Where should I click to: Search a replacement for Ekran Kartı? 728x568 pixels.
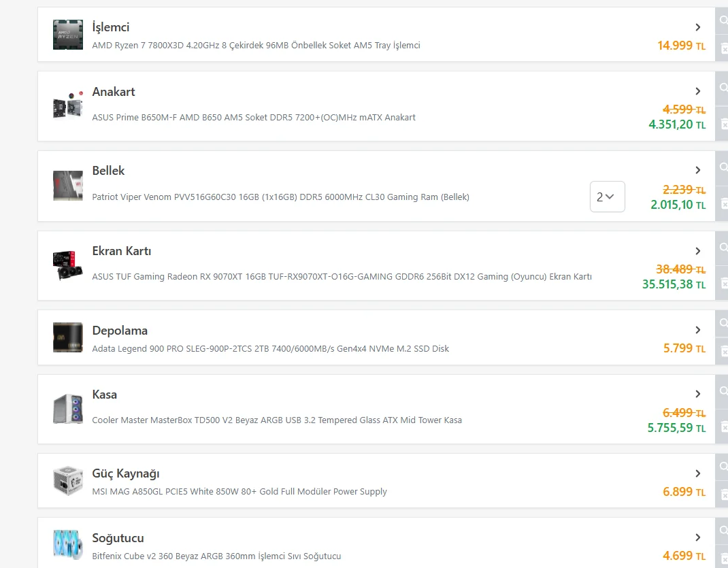tap(723, 247)
